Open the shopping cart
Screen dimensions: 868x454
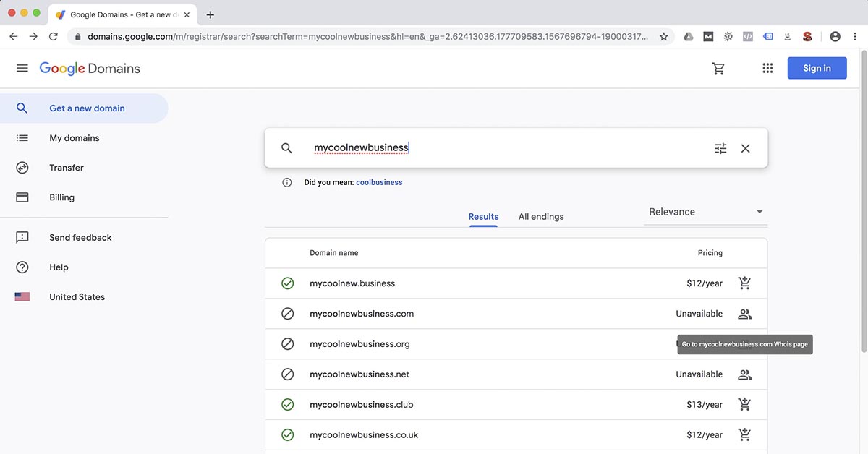718,68
